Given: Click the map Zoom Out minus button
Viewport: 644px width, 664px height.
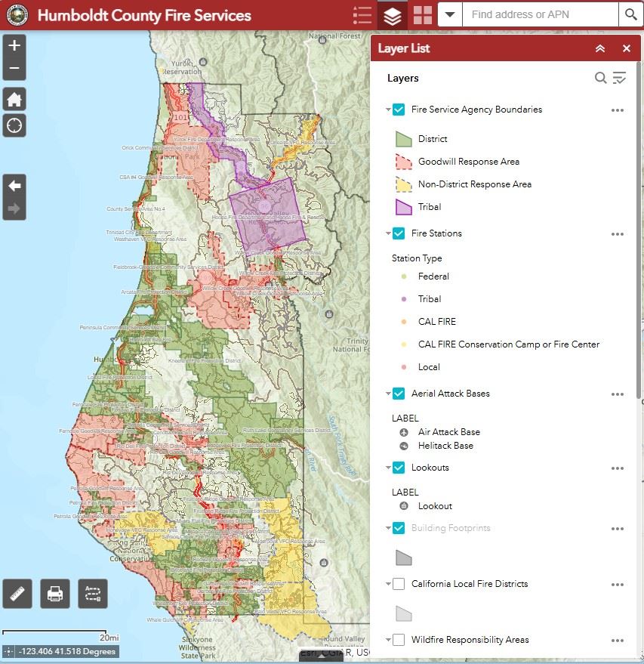Looking at the screenshot, I should 14,69.
